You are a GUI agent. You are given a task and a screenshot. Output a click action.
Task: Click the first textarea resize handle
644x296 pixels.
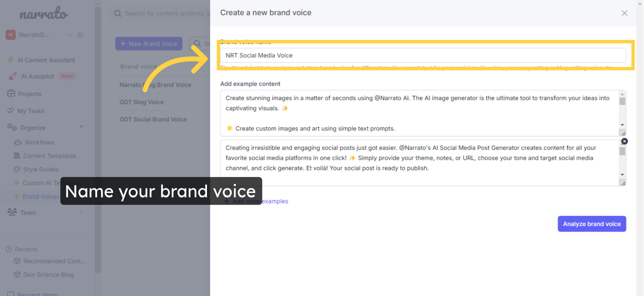623,134
